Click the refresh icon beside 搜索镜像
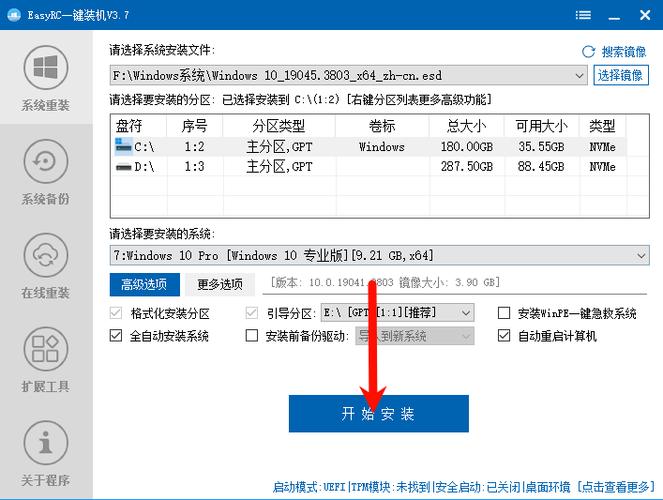 589,52
